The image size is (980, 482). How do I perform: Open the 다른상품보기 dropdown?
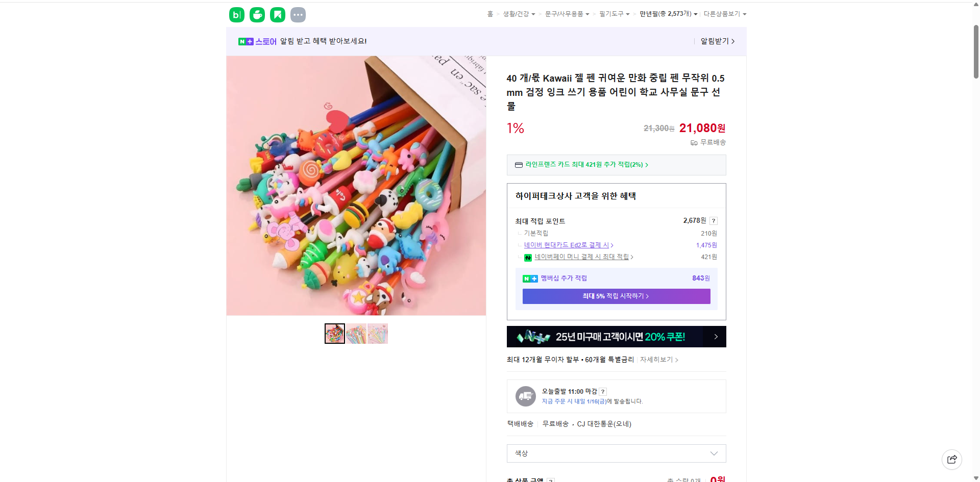click(725, 14)
